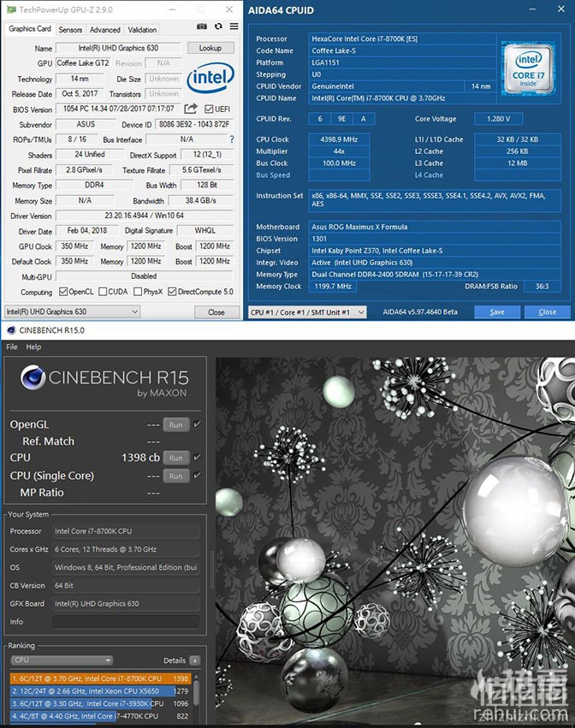575x728 pixels.
Task: Run the OpenGL benchmark
Action: pyautogui.click(x=176, y=425)
